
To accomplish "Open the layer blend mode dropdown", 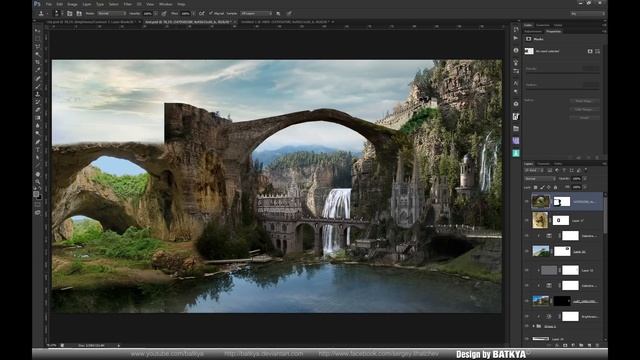I will 540,179.
